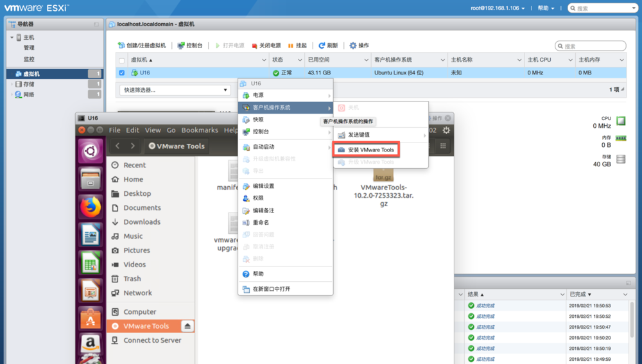The width and height of the screenshot is (642, 364).
Task: Open the Console (控制台) toolbar button
Action: (x=190, y=46)
